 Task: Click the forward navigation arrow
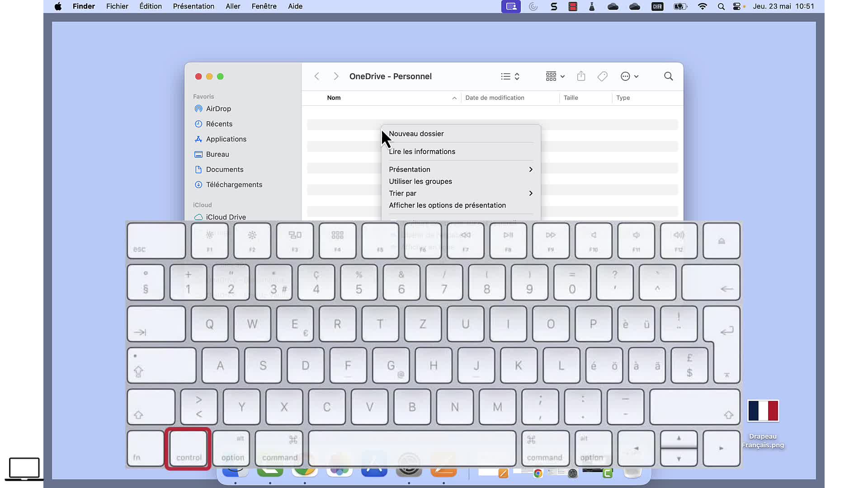[x=336, y=76]
